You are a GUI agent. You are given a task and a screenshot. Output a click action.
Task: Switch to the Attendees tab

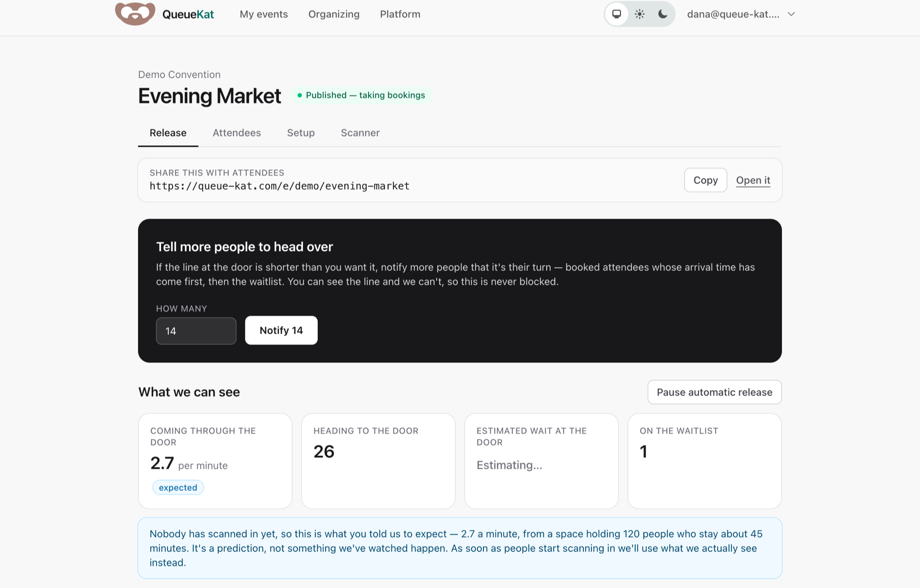(x=236, y=133)
